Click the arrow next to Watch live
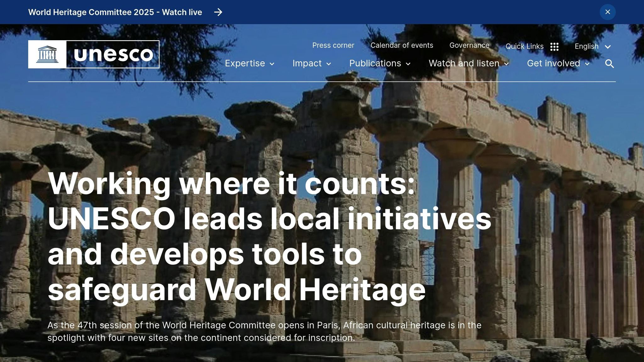The image size is (644, 362). tap(218, 12)
